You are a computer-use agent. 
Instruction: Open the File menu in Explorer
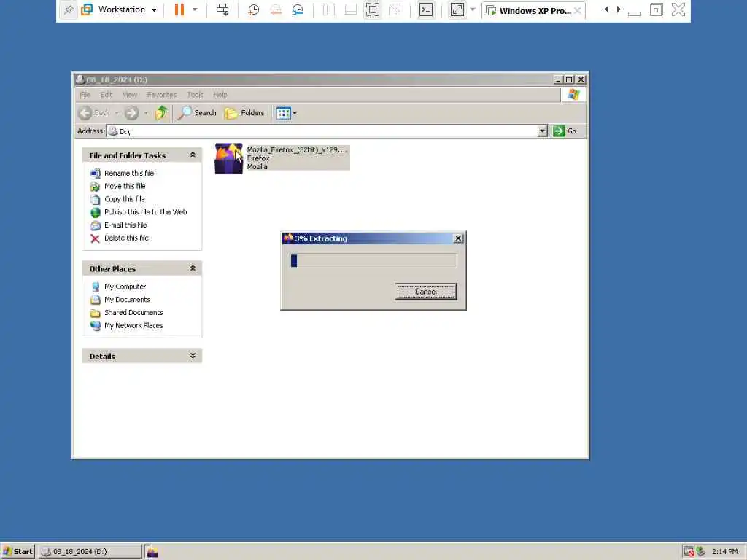coord(85,95)
